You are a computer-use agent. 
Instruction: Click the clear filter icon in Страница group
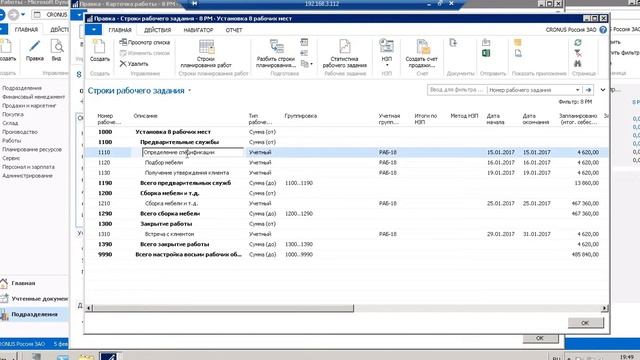coord(578,53)
